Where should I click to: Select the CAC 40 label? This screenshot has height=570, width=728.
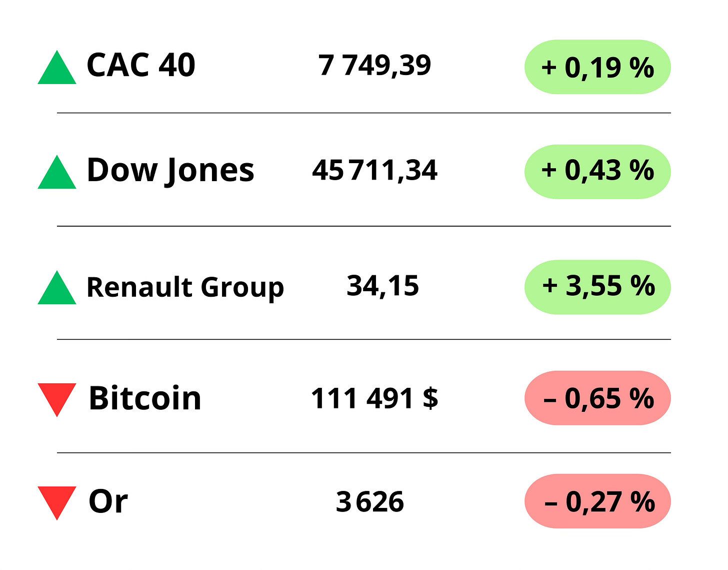[x=141, y=65]
